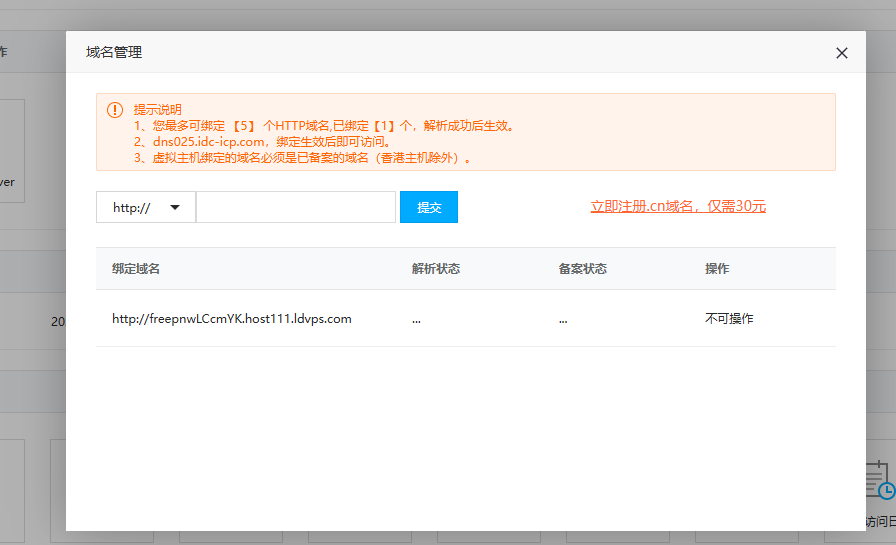Select the 备案状态 column header
The height and width of the screenshot is (545, 896).
pyautogui.click(x=582, y=269)
